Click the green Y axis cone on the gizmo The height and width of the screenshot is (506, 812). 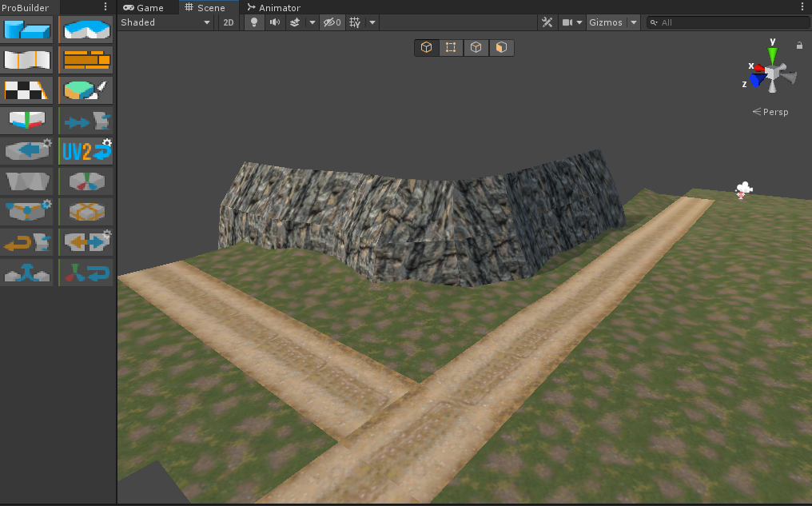tap(772, 55)
